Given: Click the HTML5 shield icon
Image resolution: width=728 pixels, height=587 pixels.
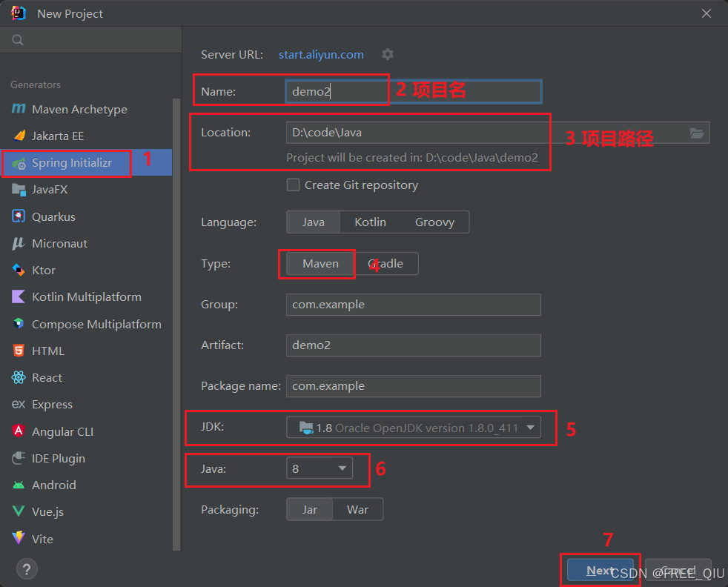Looking at the screenshot, I should (19, 351).
